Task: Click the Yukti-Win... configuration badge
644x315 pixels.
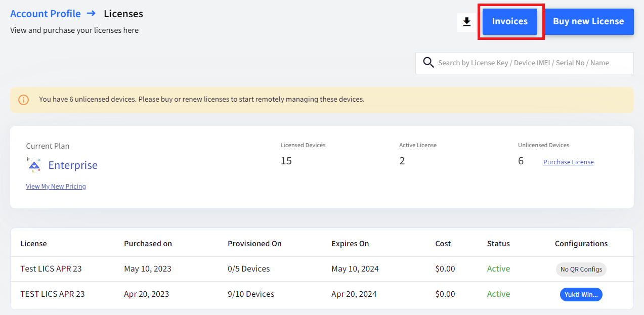Action: pyautogui.click(x=581, y=294)
